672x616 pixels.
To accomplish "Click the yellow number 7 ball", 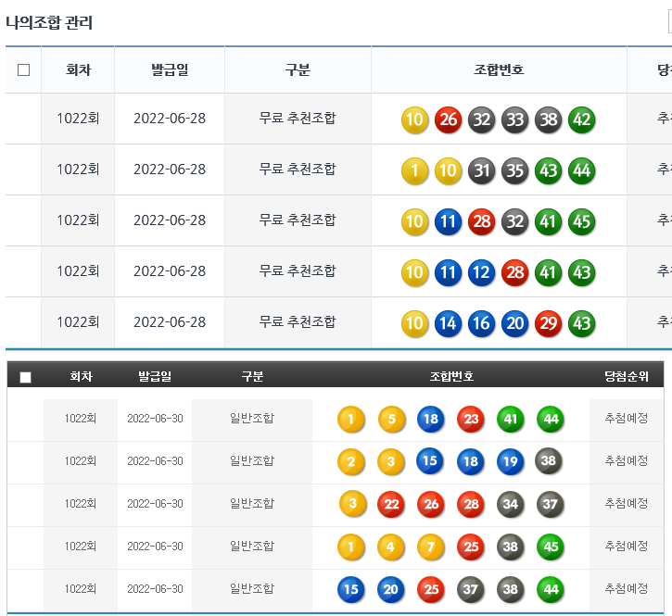I will 431,547.
